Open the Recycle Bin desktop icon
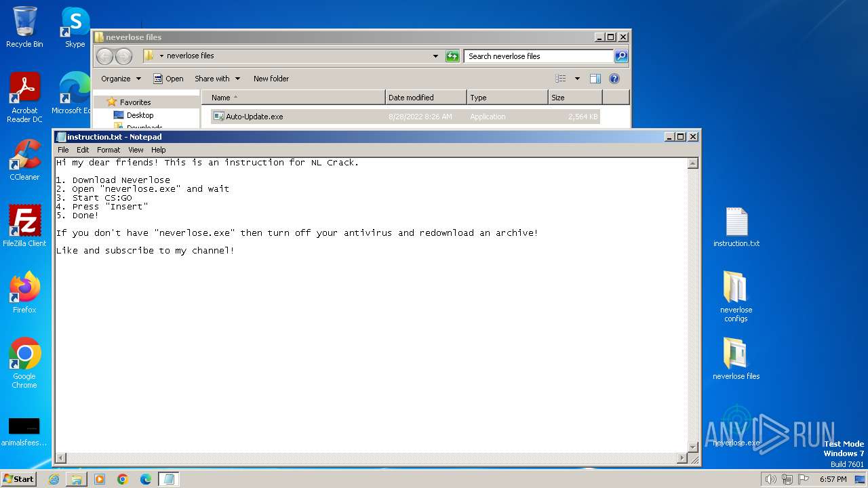Screen dimensions: 868x488 24,27
